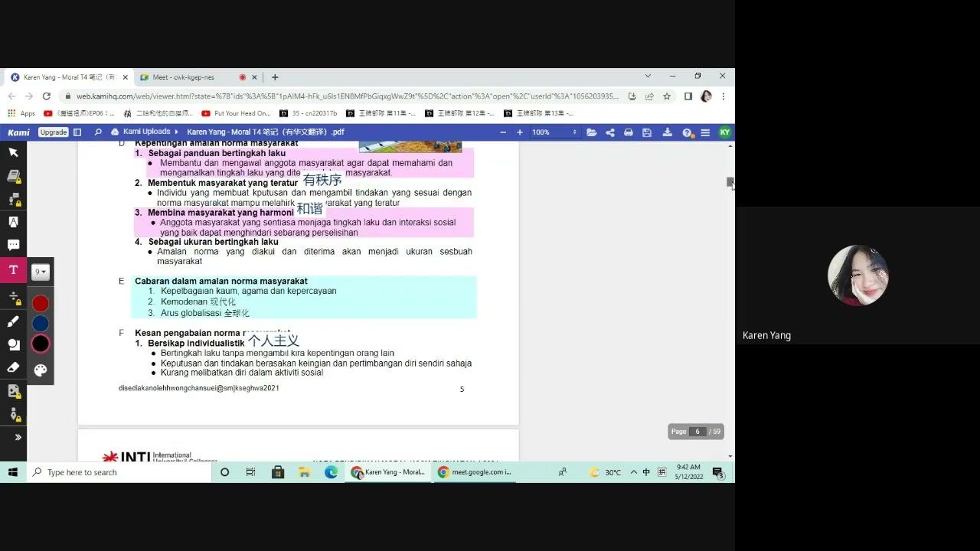Open the Apps bookmarks shortcut

click(21, 113)
